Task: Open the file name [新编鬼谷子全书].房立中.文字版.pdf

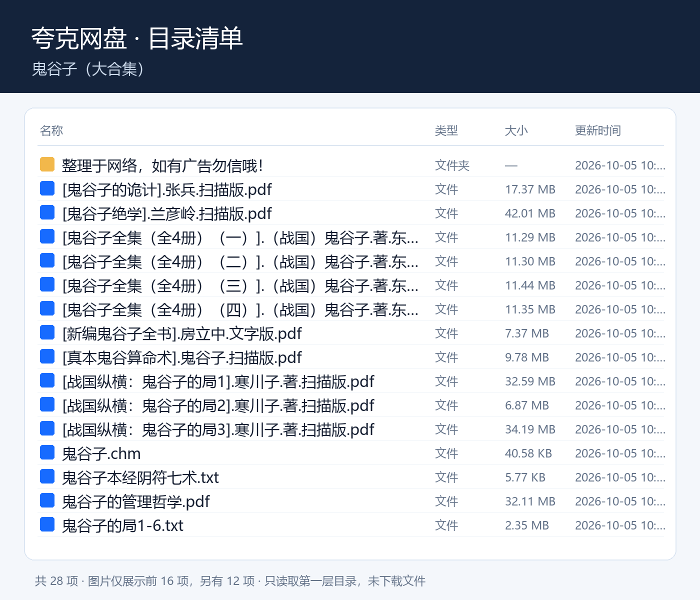Action: pos(182,333)
